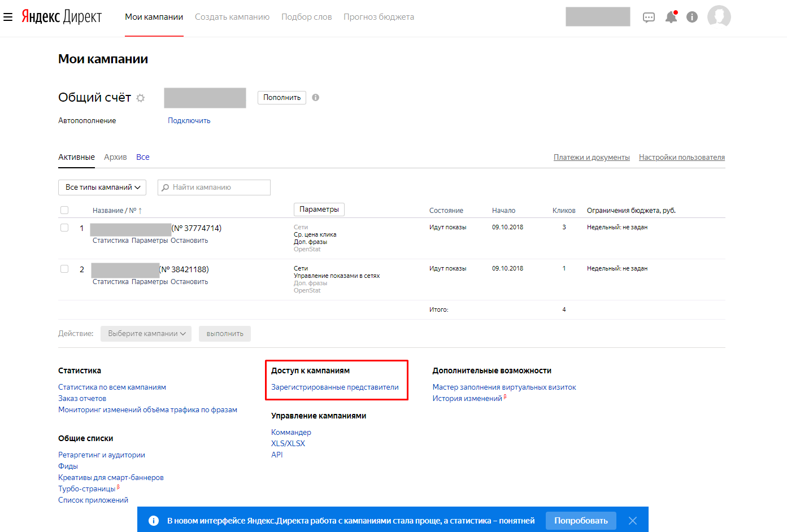Click the Яндекс Директ logo

62,16
